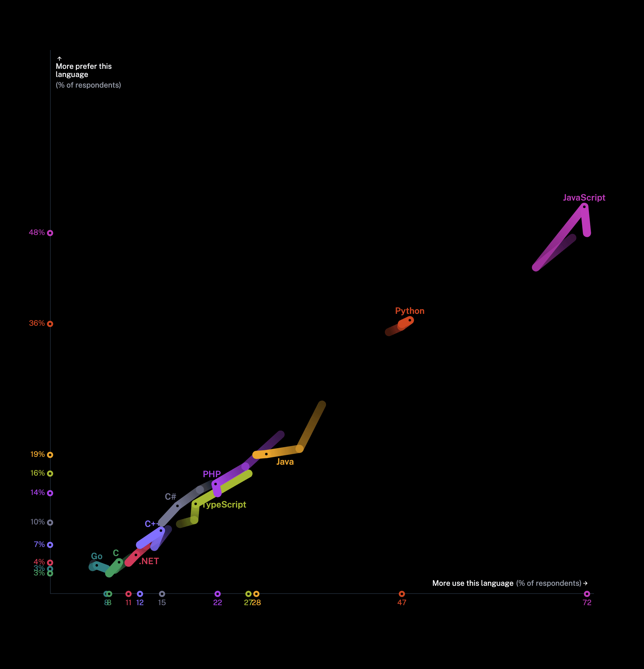Click the 48% marker on the vertical axis
The height and width of the screenshot is (669, 644).
50,233
